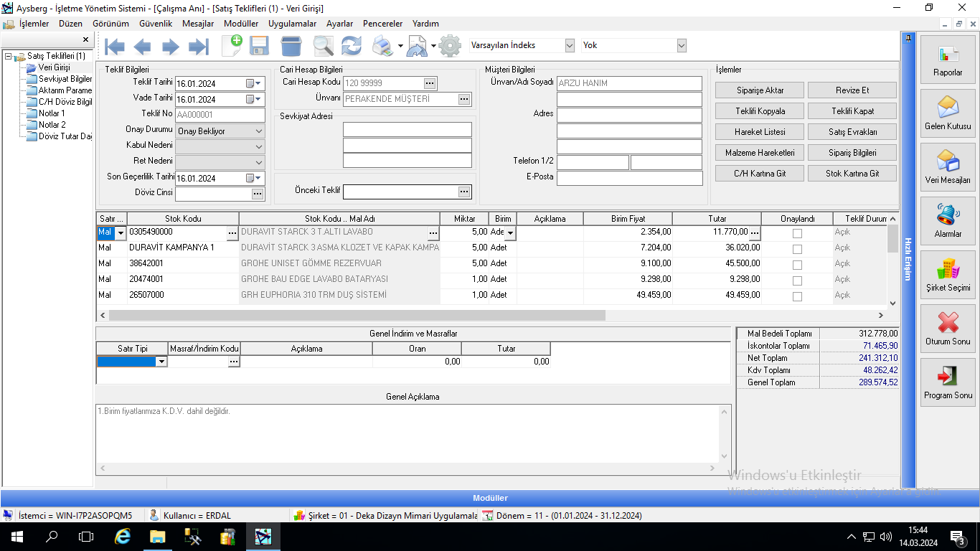The image size is (980, 551).
Task: Click the refresh arrows toolbar icon
Action: [352, 46]
